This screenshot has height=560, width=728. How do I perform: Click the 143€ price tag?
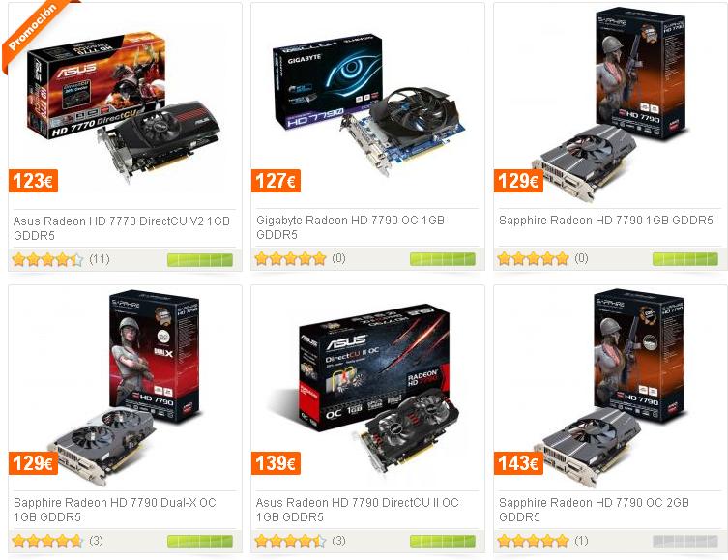(518, 463)
